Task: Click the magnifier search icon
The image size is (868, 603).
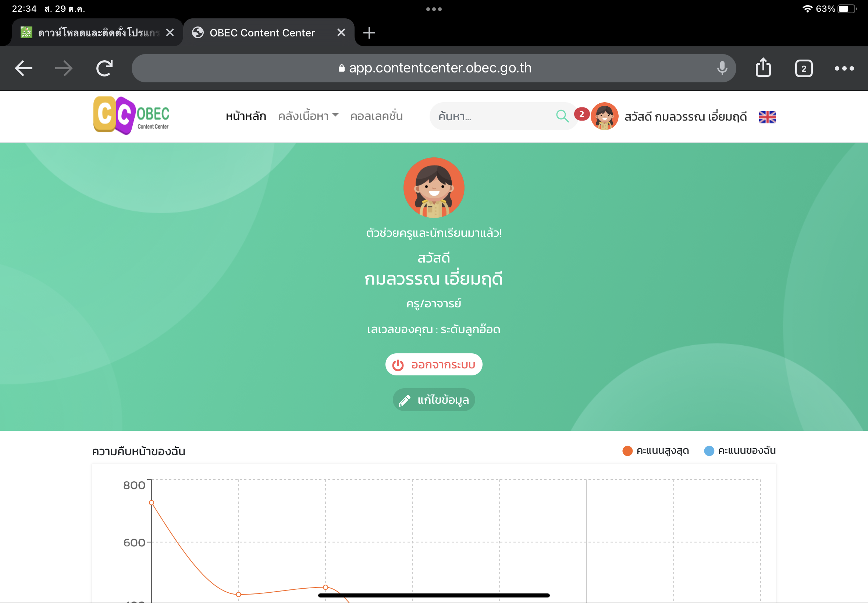Action: (562, 116)
